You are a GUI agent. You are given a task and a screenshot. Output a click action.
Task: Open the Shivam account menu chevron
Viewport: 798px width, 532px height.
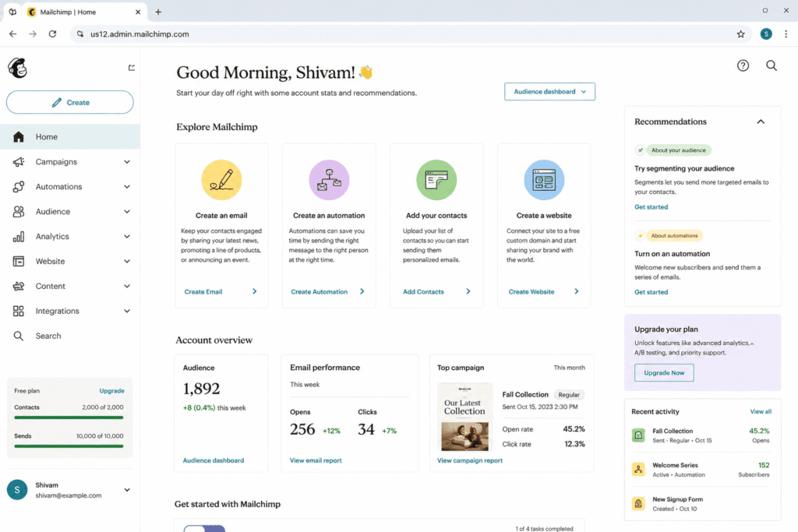127,490
